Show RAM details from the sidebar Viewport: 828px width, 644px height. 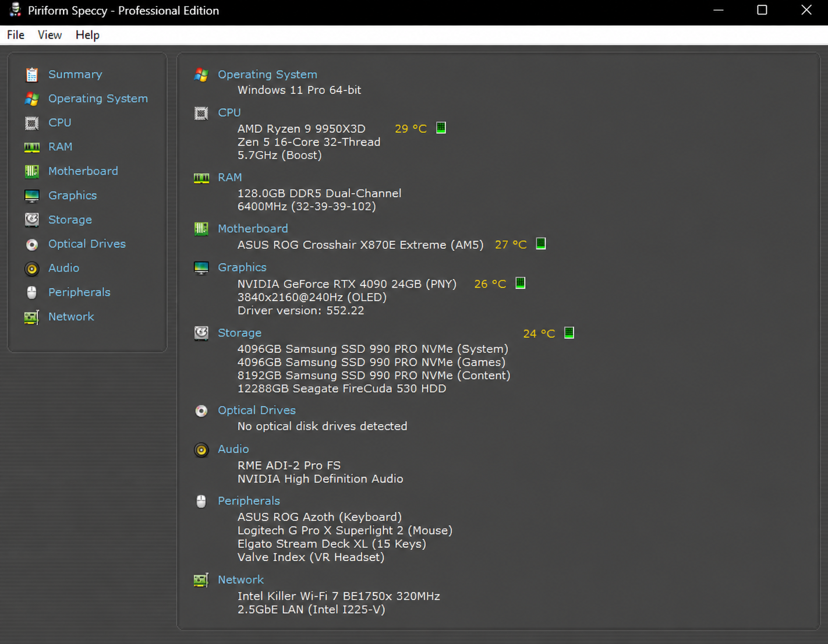[x=61, y=147]
